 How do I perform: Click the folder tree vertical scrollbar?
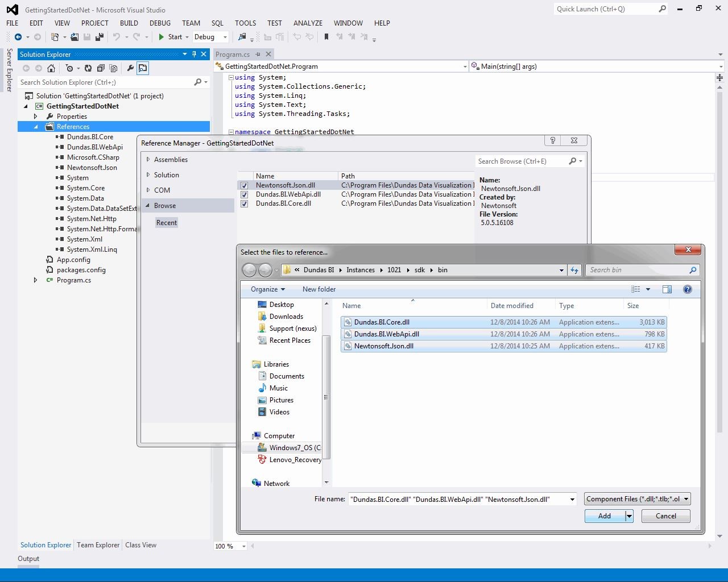coord(326,397)
